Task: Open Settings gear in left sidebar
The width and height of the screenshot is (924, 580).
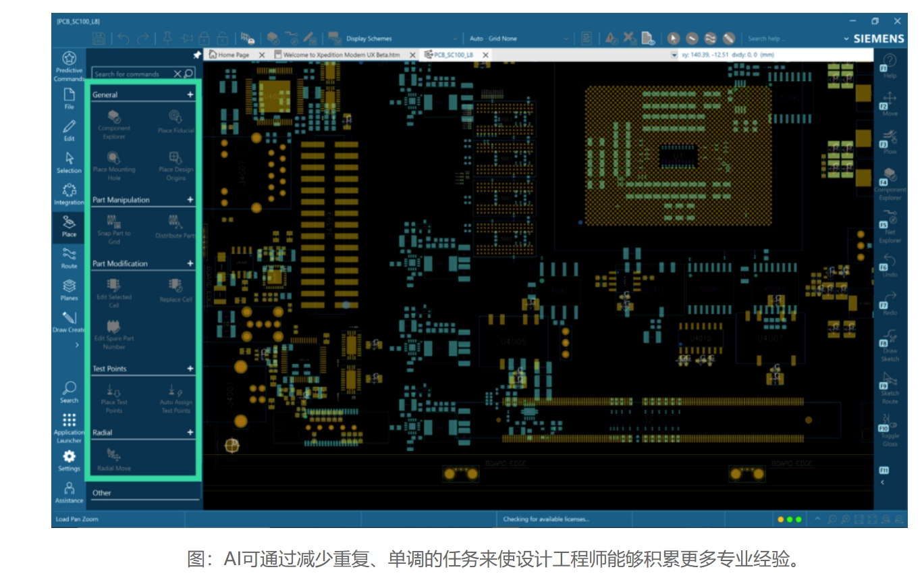Action: click(x=69, y=460)
